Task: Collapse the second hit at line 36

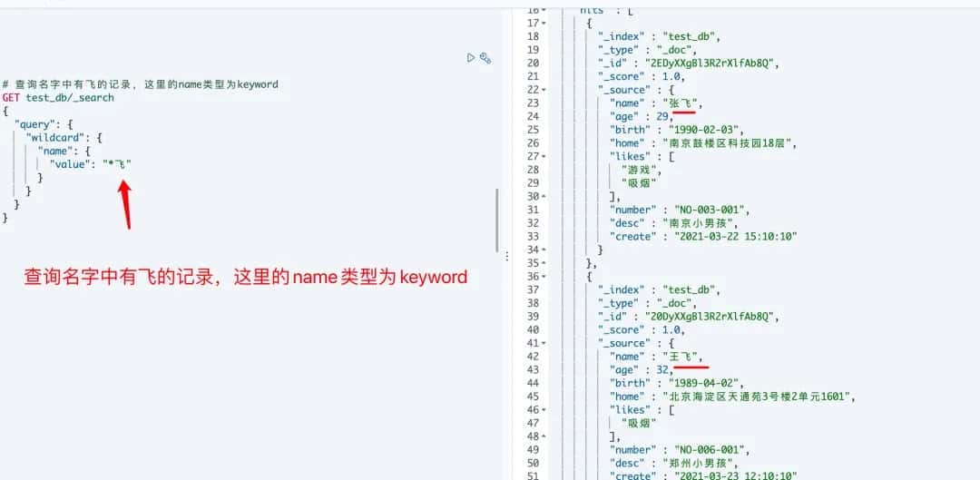Action: coord(544,277)
